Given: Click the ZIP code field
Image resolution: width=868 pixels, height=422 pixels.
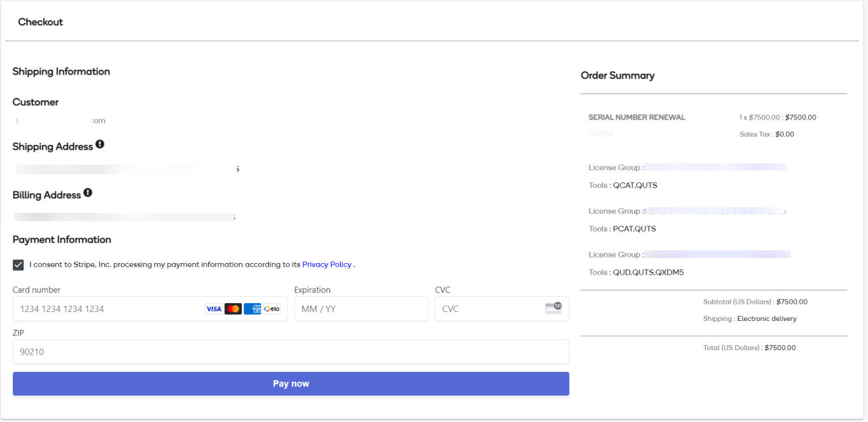Looking at the screenshot, I should pos(291,351).
